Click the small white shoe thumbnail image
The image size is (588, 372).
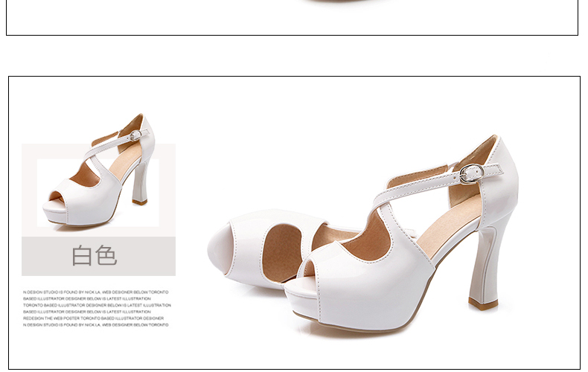pos(99,172)
